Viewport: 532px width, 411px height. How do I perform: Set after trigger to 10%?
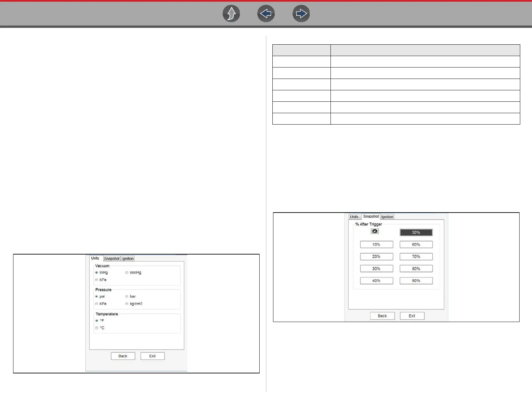click(376, 244)
